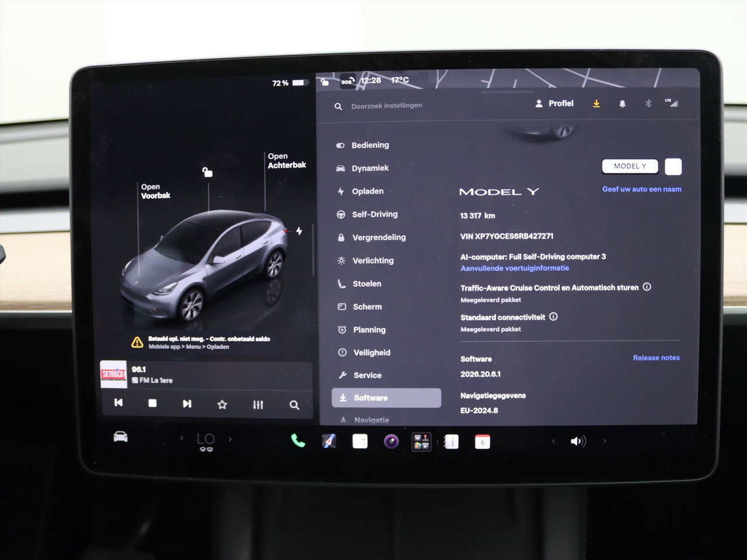Image resolution: width=747 pixels, height=560 pixels.
Task: Tap Open Voorbak label
Action: (155, 191)
